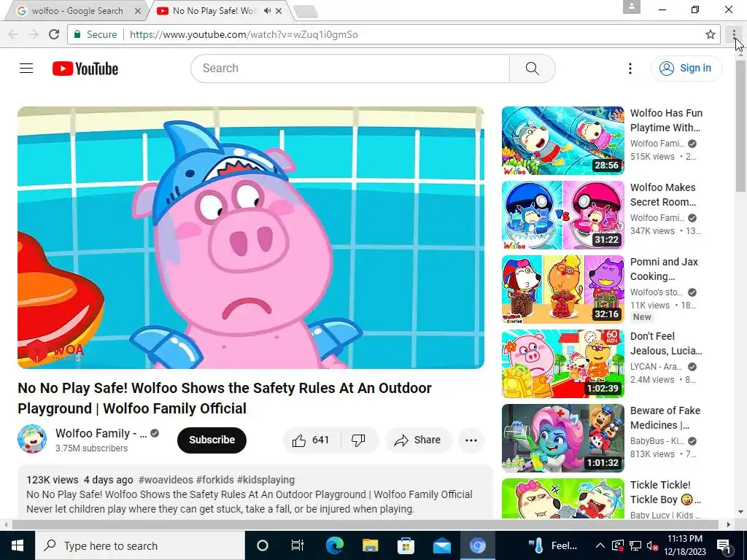Screen dimensions: 747x560
Task: Focus the YouTube Search box
Action: pos(350,69)
